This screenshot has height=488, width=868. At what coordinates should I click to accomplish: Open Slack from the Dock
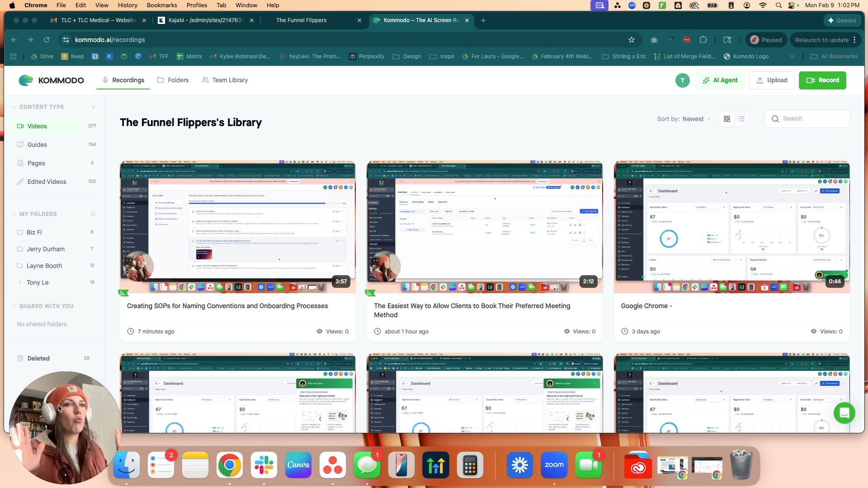pos(264,465)
